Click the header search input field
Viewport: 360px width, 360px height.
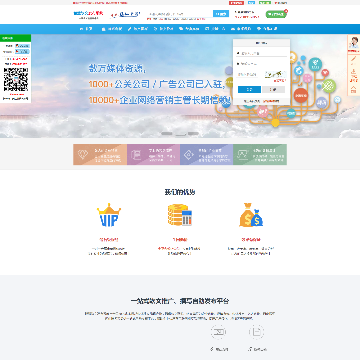180,14
